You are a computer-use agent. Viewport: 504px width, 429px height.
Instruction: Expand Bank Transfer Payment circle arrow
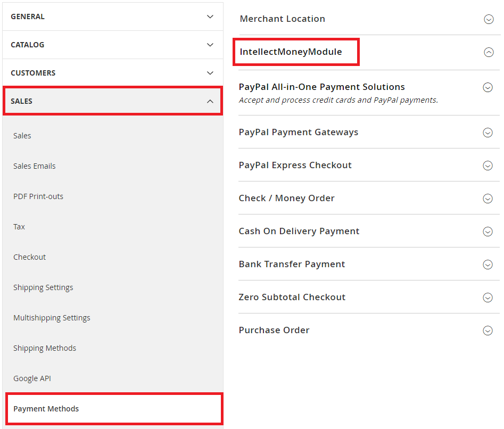pos(488,265)
